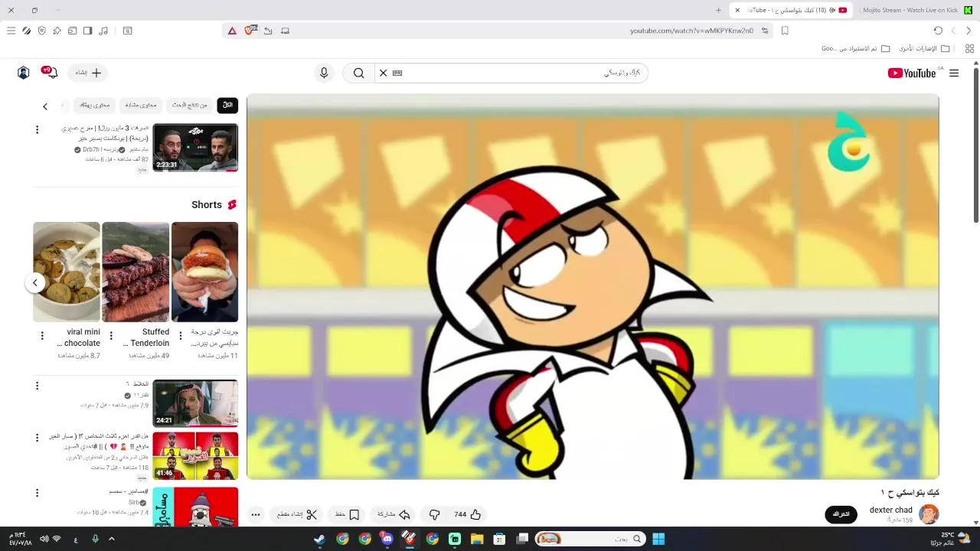Open dexter chad channel avatar
The height and width of the screenshot is (551, 980).
(x=929, y=514)
